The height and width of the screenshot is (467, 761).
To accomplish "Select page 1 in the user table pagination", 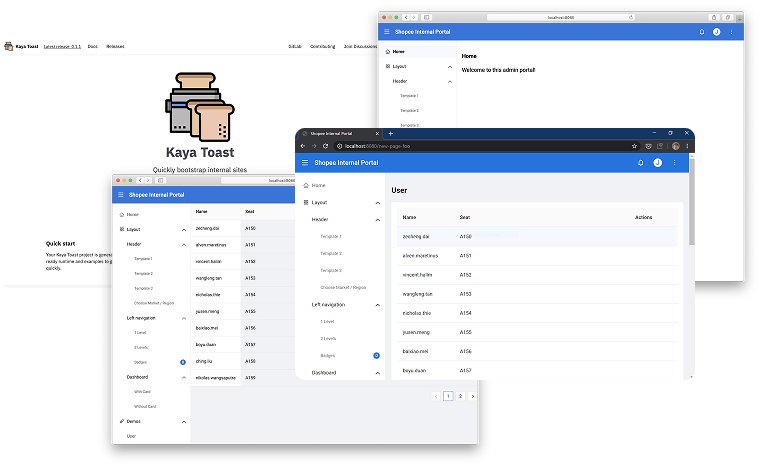I will point(448,396).
